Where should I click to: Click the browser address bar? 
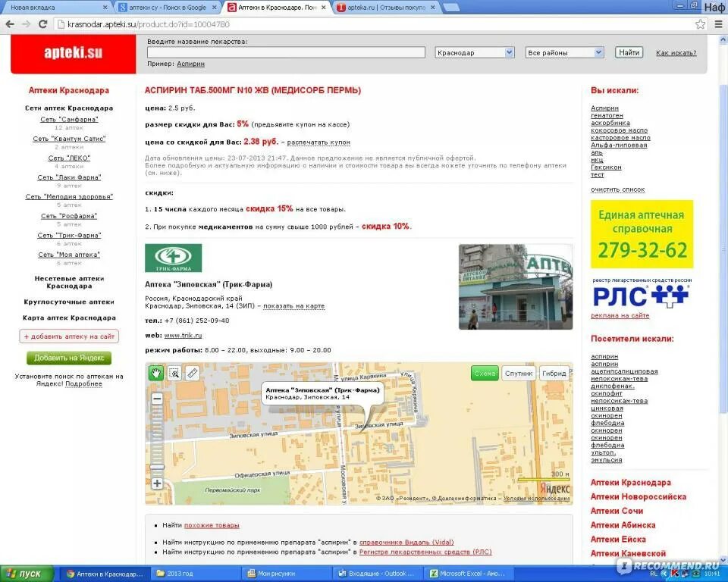(375, 24)
